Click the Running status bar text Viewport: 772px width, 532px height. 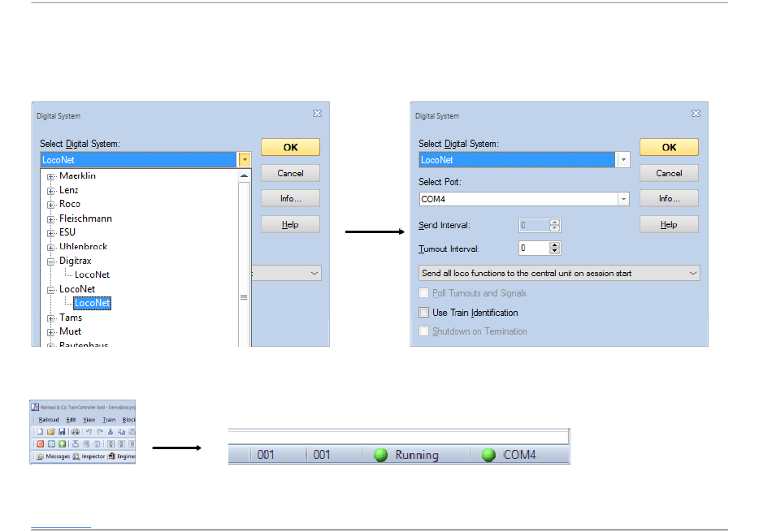click(x=417, y=455)
